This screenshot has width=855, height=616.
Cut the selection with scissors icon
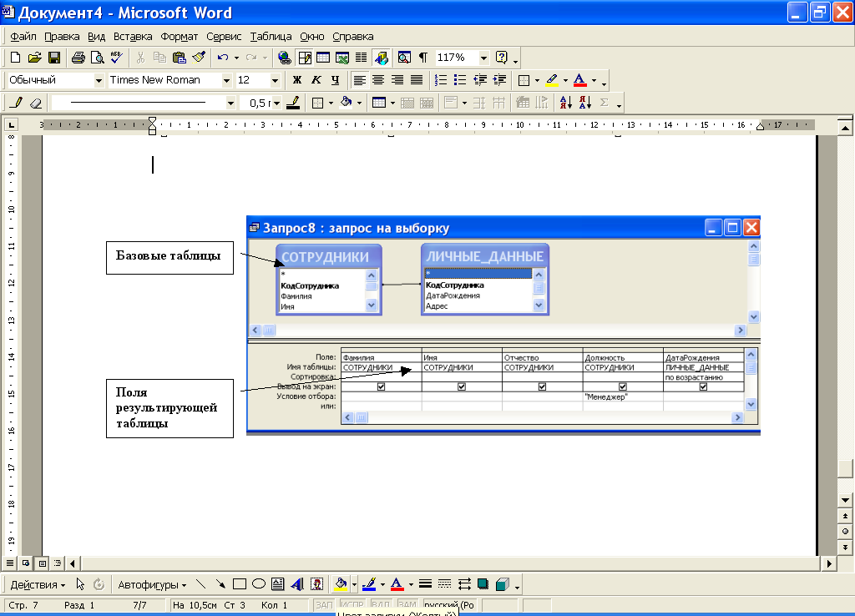coord(140,58)
